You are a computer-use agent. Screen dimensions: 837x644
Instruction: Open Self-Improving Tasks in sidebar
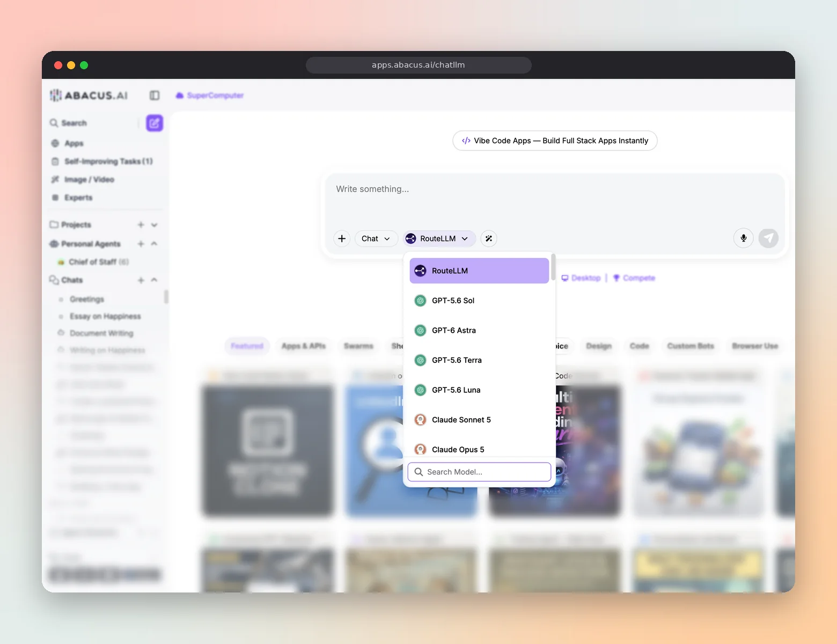[x=102, y=162]
